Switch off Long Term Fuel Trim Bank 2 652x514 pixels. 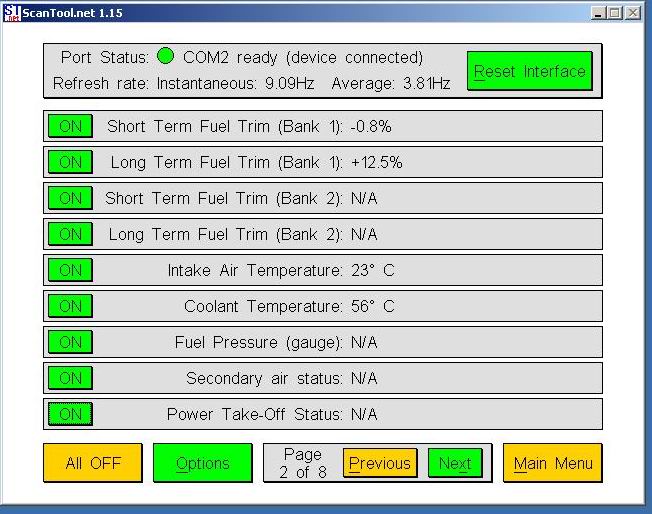coord(70,234)
